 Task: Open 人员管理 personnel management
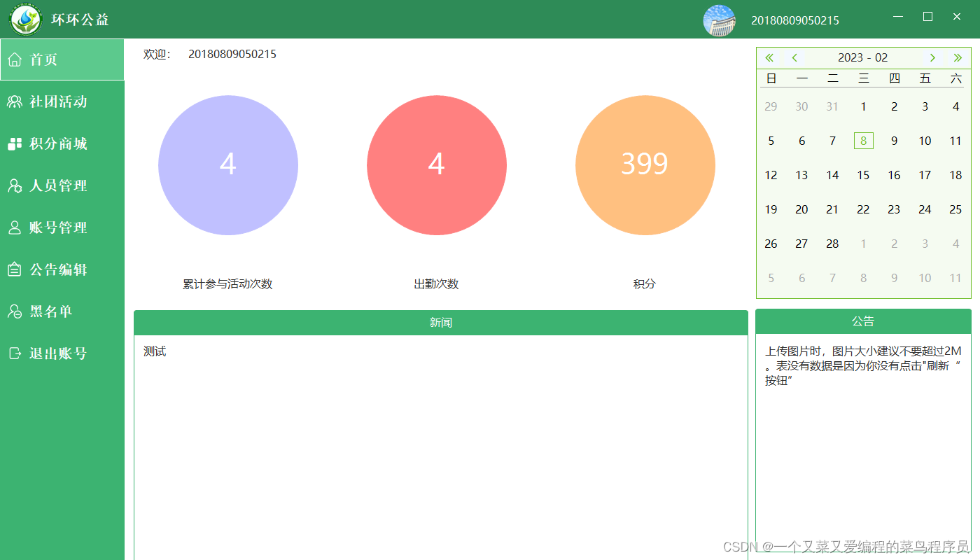58,185
